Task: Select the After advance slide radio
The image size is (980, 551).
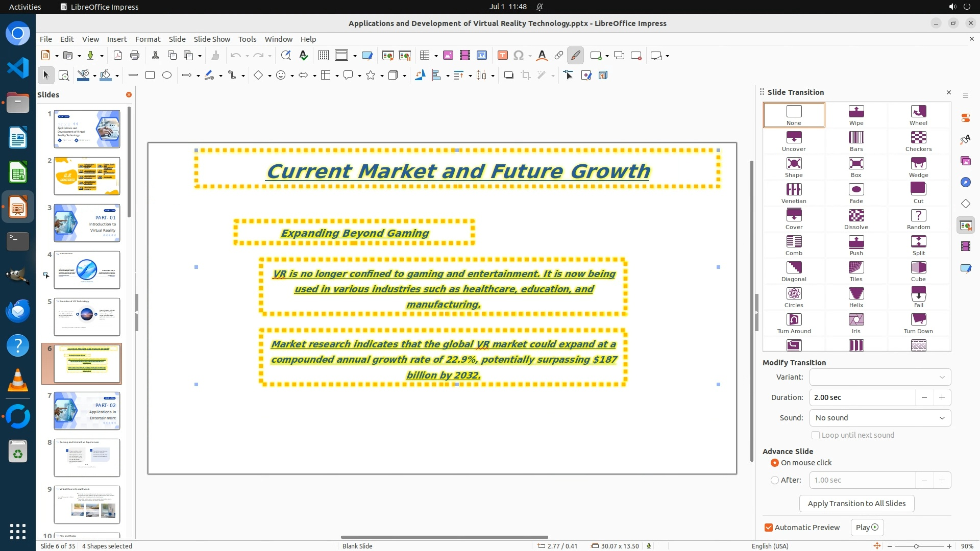Action: (775, 480)
